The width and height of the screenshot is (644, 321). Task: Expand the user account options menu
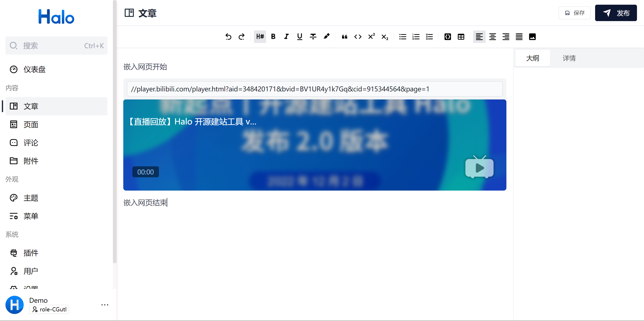point(105,304)
